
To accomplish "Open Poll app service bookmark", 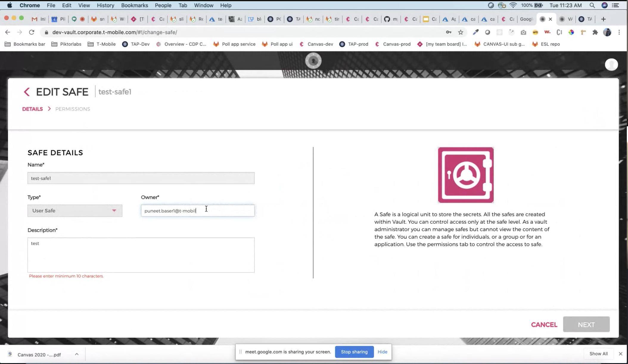I will [234, 44].
